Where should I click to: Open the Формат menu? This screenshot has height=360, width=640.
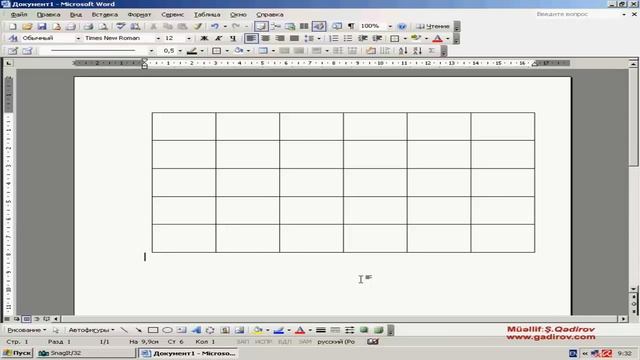coord(139,14)
